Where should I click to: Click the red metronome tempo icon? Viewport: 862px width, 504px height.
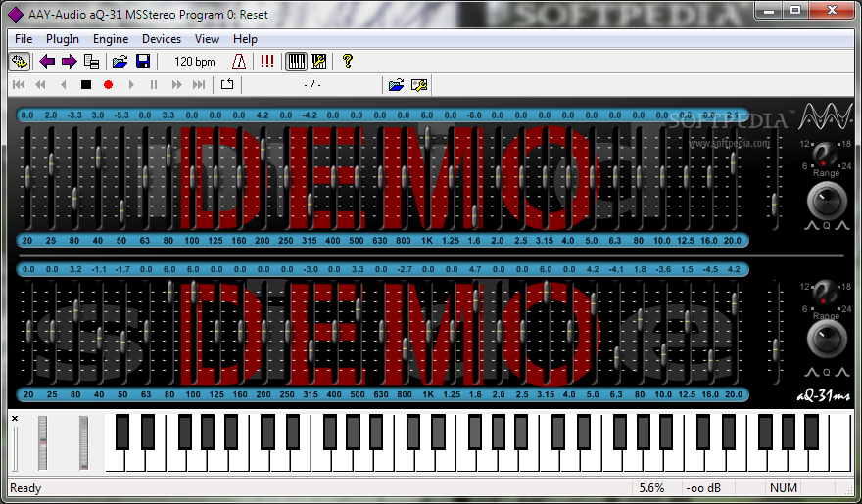(x=239, y=61)
